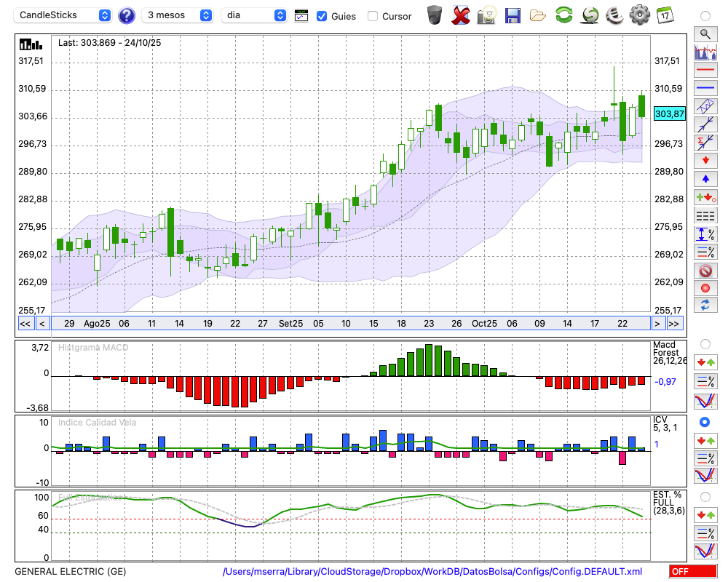Click the date axis scroll bar
Viewport: 728px width, 582px height.
[x=351, y=324]
